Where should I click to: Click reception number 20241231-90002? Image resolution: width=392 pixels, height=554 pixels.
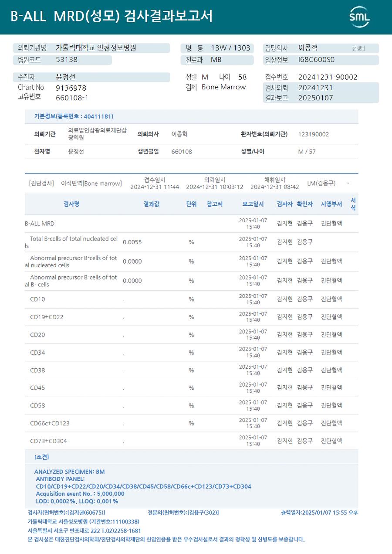click(328, 77)
